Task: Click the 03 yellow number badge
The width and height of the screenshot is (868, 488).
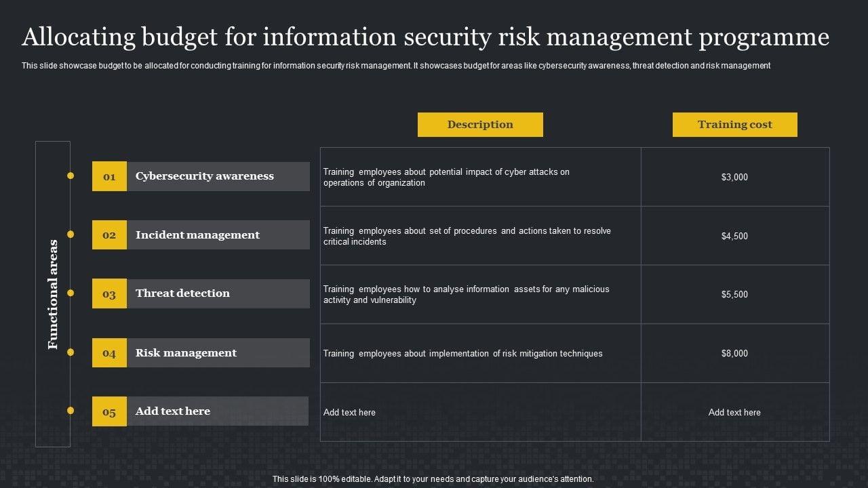Action: pyautogui.click(x=109, y=294)
